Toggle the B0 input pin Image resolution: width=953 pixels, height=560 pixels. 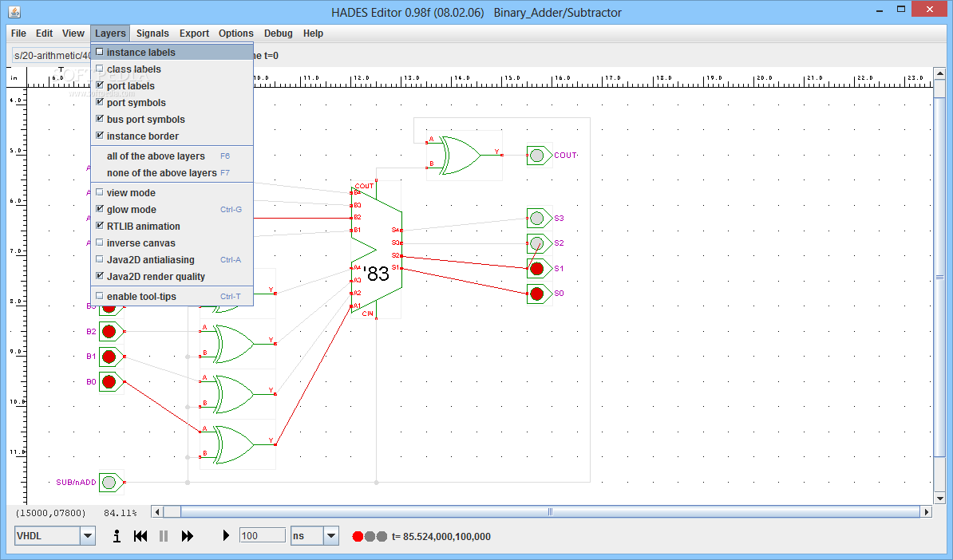click(x=112, y=381)
